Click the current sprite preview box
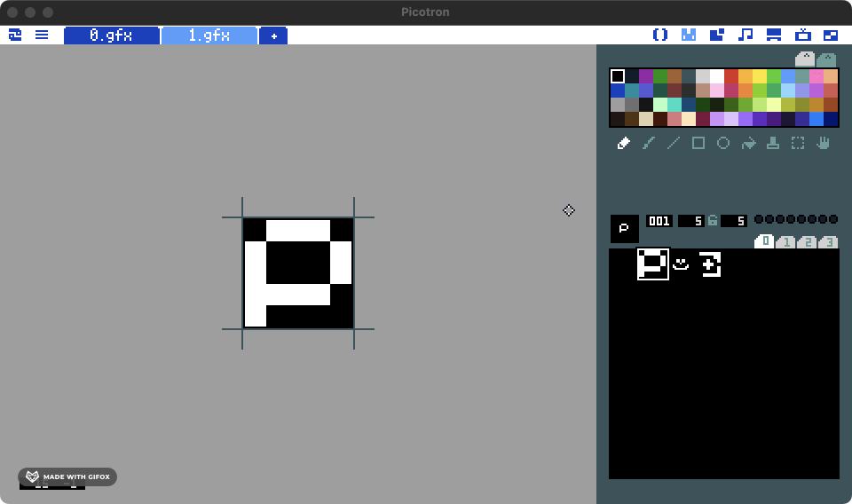The image size is (852, 504). tap(624, 229)
